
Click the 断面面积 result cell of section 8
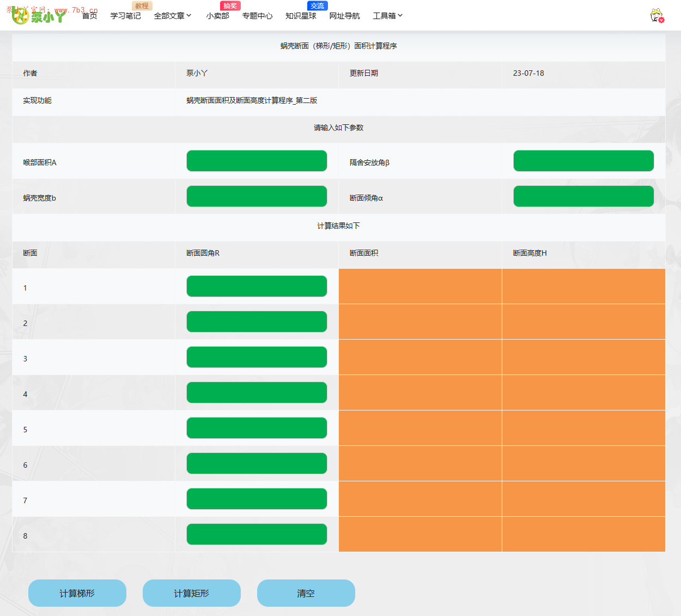(420, 534)
